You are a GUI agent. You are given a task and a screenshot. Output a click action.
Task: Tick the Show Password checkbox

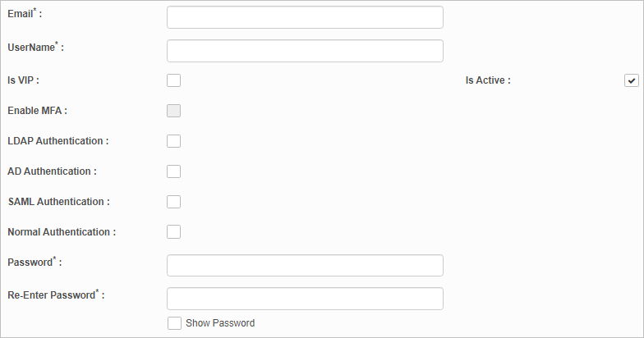pos(174,323)
